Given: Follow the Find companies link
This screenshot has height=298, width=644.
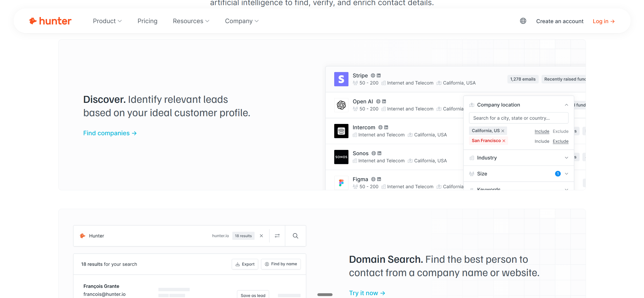Looking at the screenshot, I should click(110, 133).
